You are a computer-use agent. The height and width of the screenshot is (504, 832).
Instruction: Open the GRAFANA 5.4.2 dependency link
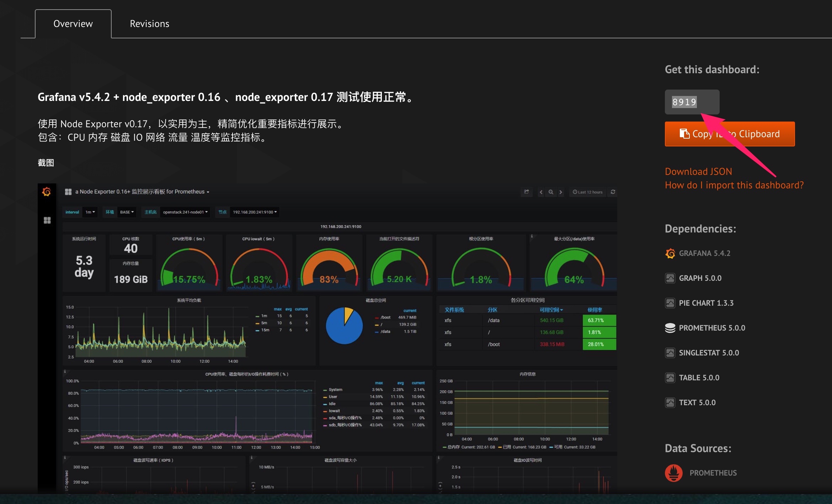[704, 253]
